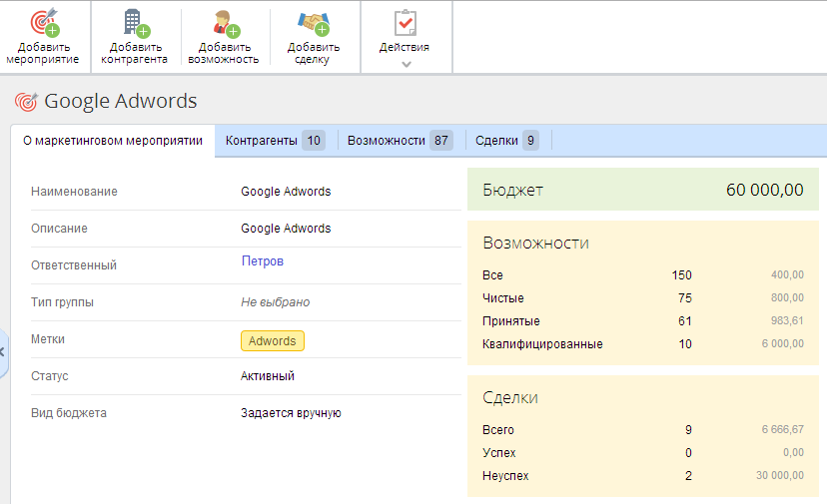Image resolution: width=827 pixels, height=504 pixels.
Task: Click the Задается вручную budget type value
Action: click(291, 413)
